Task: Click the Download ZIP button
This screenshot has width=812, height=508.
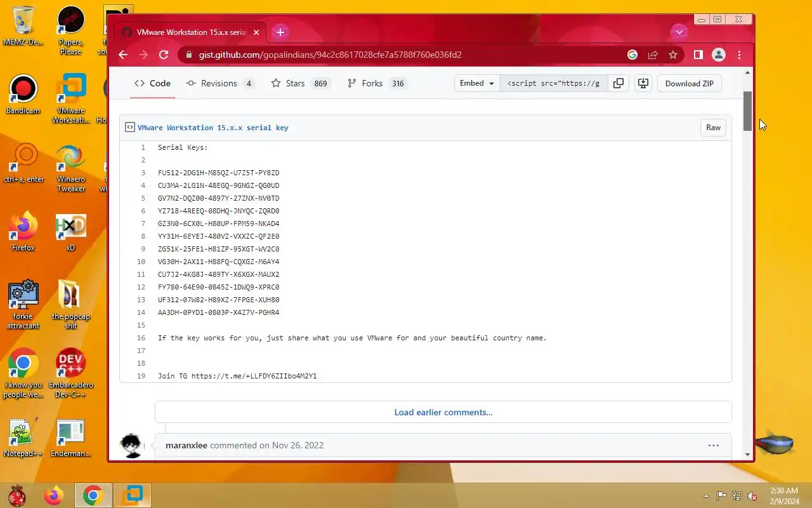Action: tap(690, 83)
